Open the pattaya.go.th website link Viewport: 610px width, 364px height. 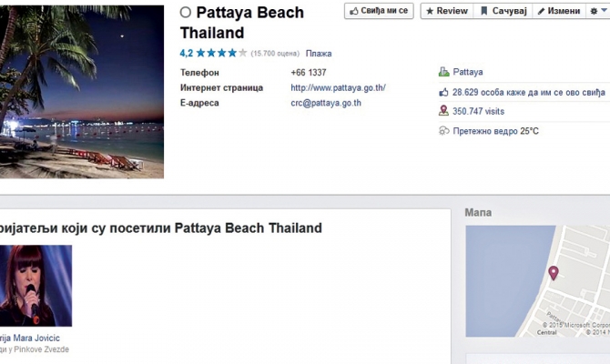pyautogui.click(x=338, y=88)
